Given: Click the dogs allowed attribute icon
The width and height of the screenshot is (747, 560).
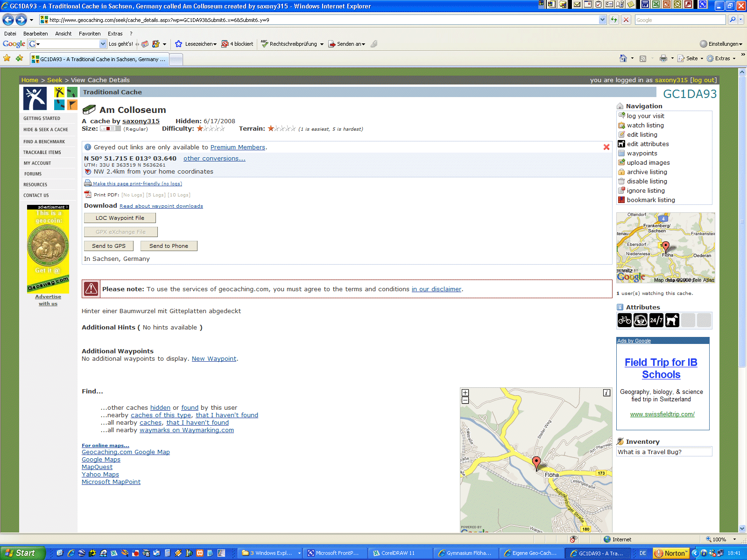Looking at the screenshot, I should tap(672, 320).
